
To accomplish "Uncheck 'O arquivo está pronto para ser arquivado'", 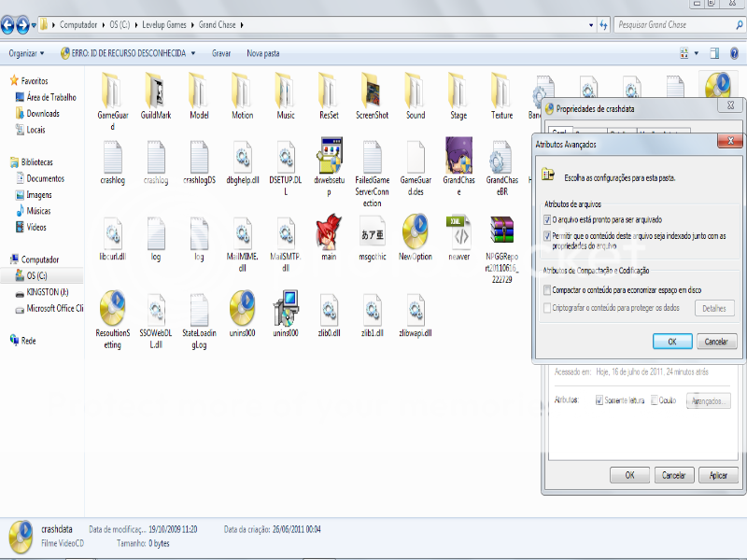I will click(547, 219).
